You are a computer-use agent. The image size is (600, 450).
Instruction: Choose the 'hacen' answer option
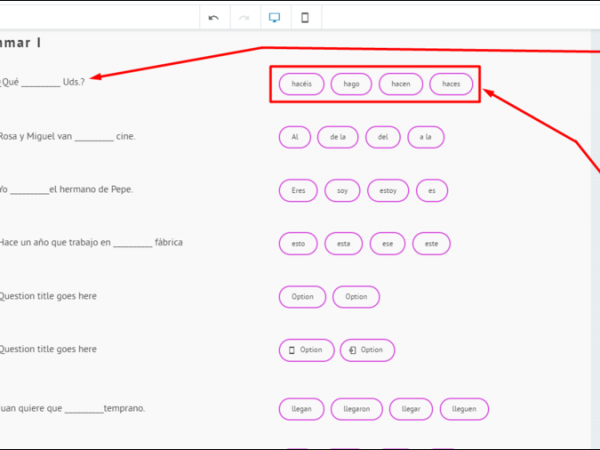pyautogui.click(x=400, y=84)
